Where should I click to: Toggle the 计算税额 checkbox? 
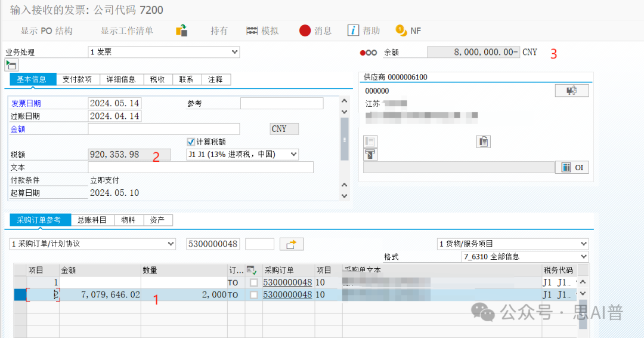coord(191,142)
